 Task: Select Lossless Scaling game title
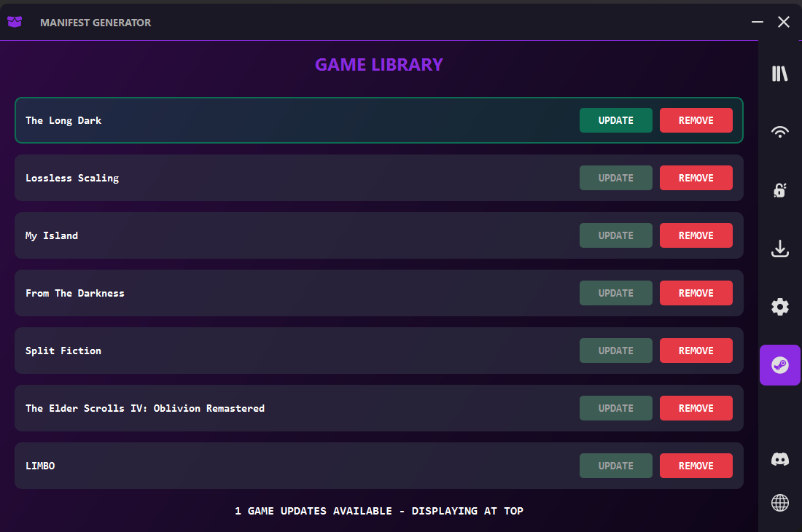[72, 178]
